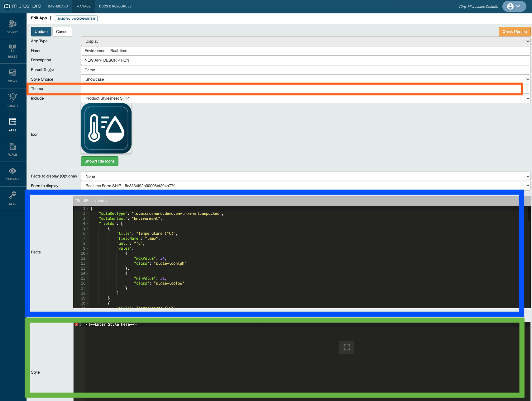Open the Forms sidebar section

coord(12,149)
